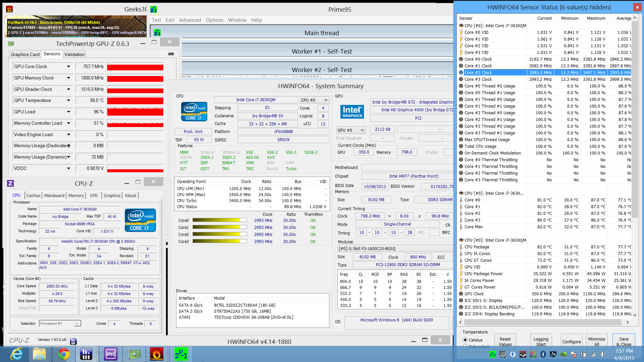Click the Minimize All button
Image resolution: width=644 pixels, height=362 pixels.
tap(597, 342)
